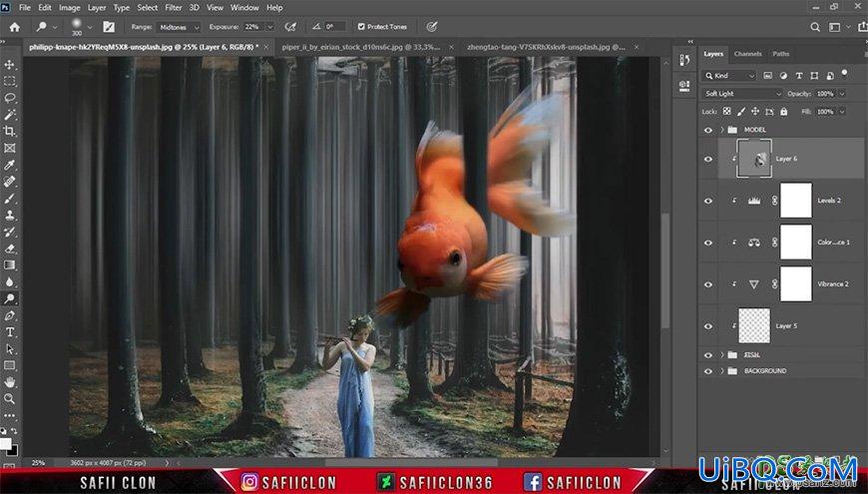This screenshot has width=868, height=494.
Task: Hide the Vibrance 2 layer
Action: tap(708, 284)
